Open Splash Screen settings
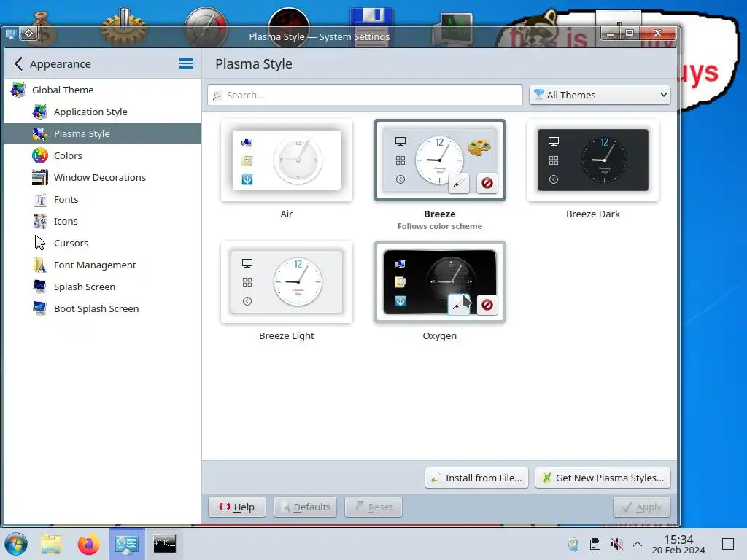 tap(102, 287)
